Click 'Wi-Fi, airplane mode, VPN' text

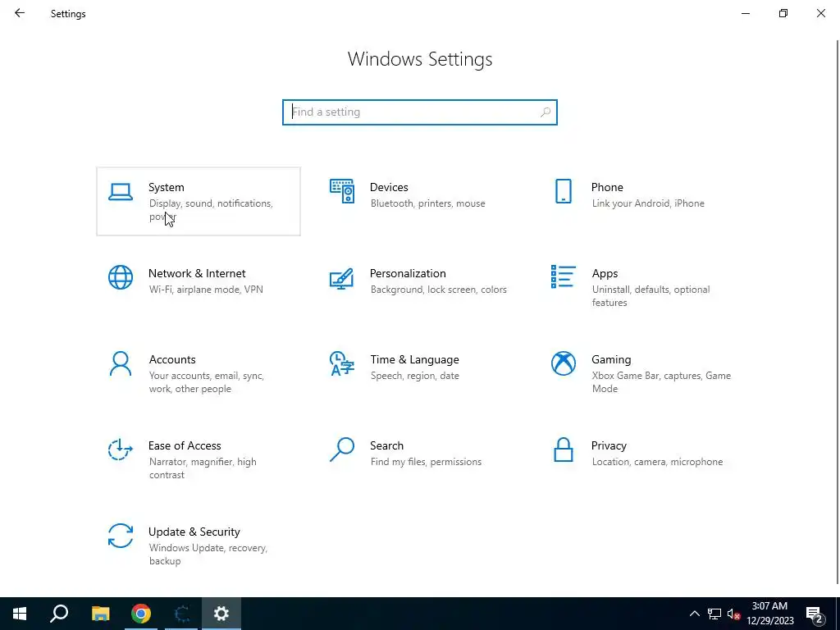tap(206, 290)
